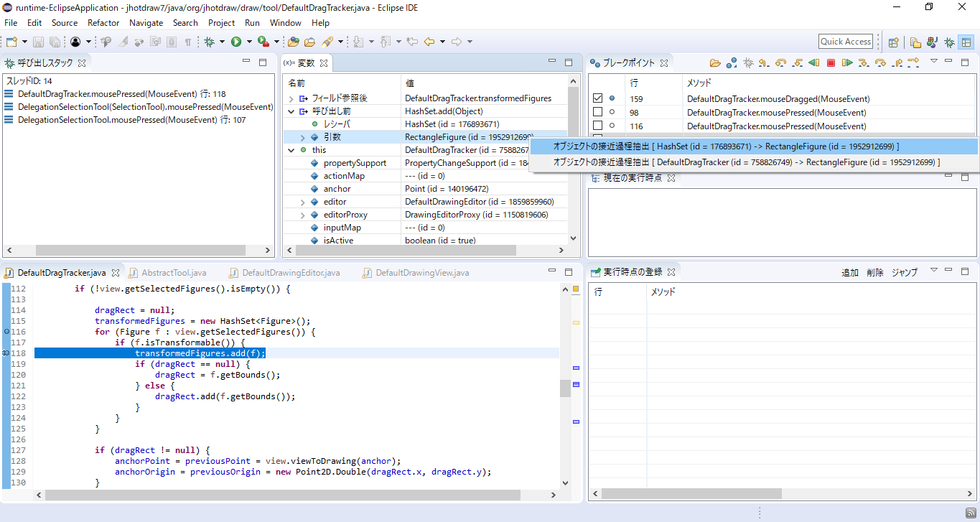This screenshot has height=522, width=980.
Task: Click the Save icon in main toolbar
Action: coord(38,42)
